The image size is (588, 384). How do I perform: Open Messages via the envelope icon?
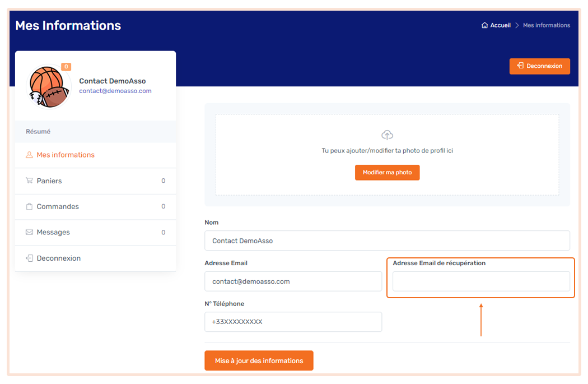click(29, 232)
